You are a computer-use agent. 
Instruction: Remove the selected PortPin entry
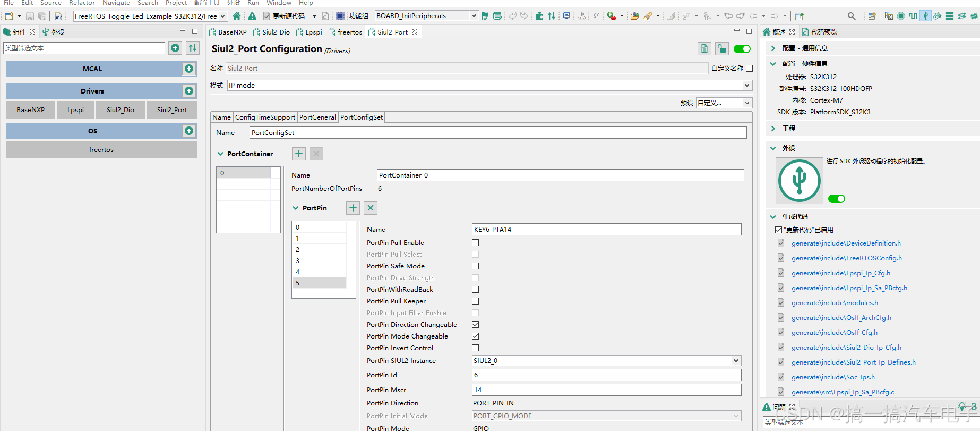pyautogui.click(x=371, y=208)
